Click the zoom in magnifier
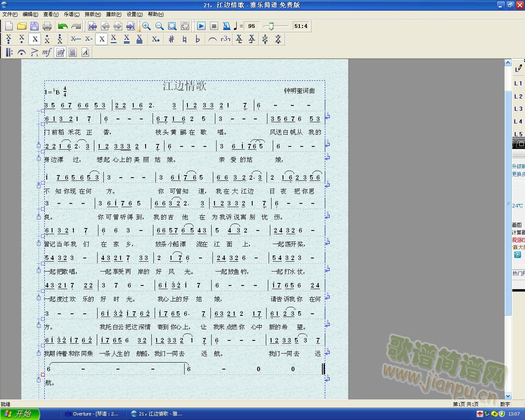Screen dimensions: 525x420 click(x=146, y=26)
